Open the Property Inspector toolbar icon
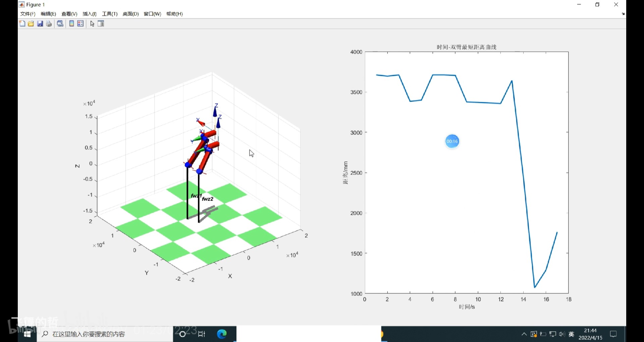644x342 pixels. click(x=101, y=23)
